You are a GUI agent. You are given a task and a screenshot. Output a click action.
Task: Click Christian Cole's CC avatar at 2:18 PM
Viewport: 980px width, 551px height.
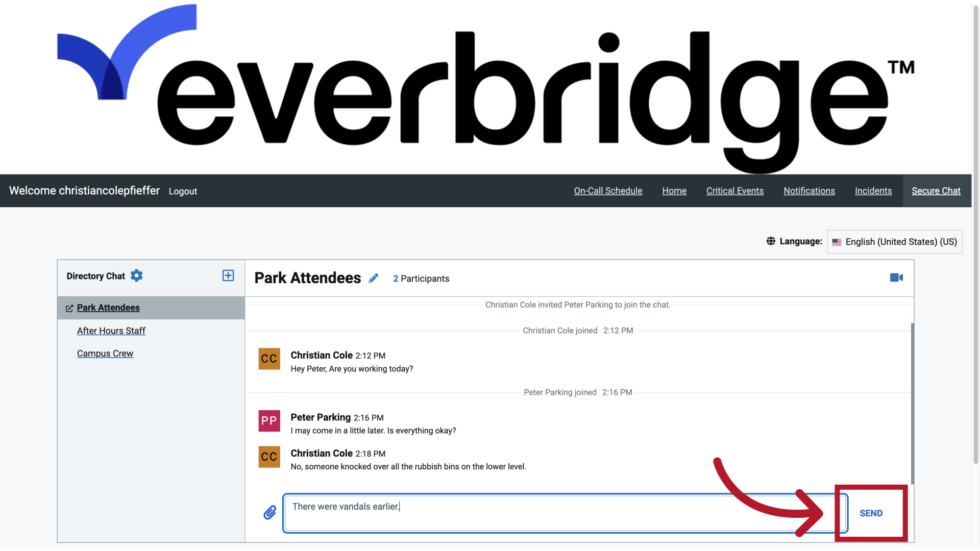pyautogui.click(x=269, y=457)
